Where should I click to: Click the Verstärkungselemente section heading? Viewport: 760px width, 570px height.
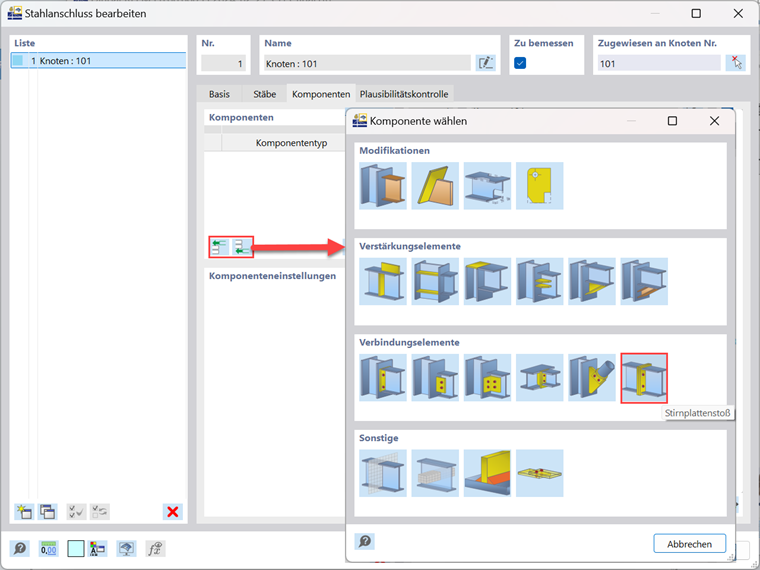point(410,246)
